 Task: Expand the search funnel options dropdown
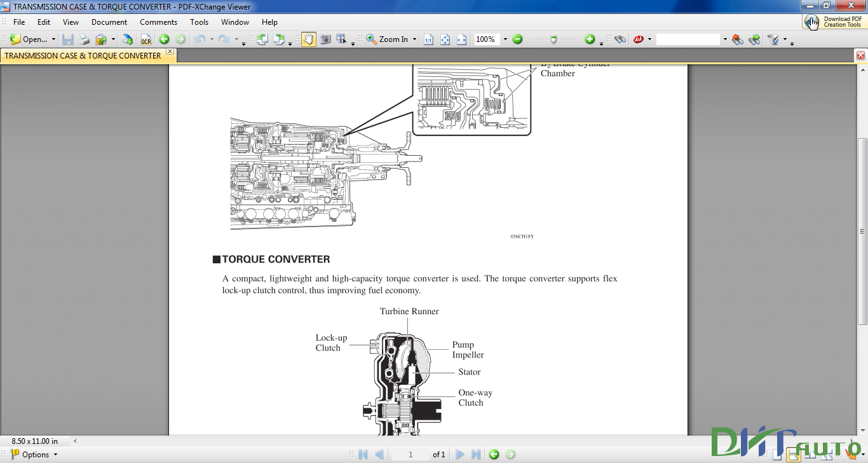tap(785, 39)
